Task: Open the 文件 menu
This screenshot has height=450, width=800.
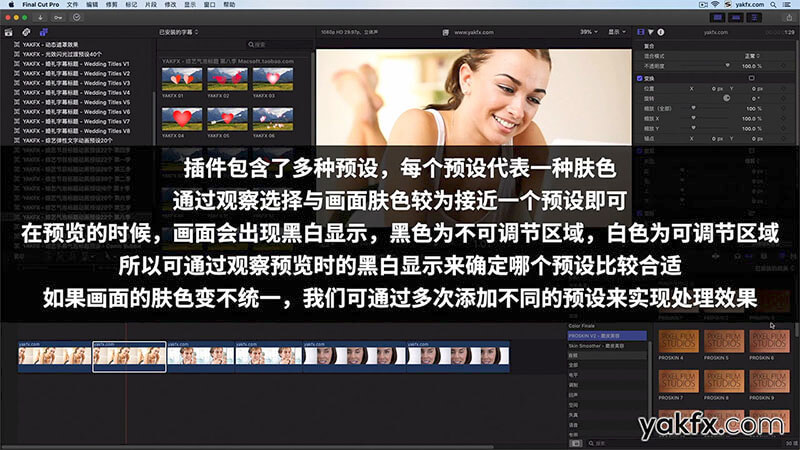Action: pyautogui.click(x=72, y=5)
